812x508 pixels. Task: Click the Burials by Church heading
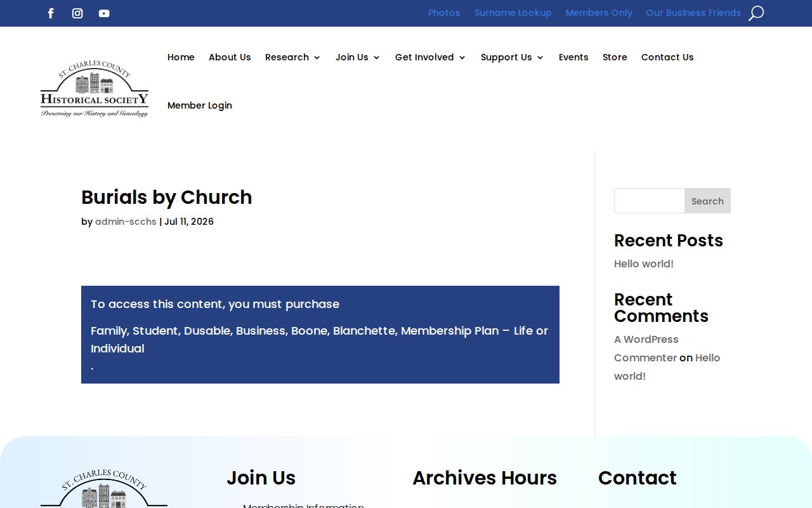coord(167,197)
